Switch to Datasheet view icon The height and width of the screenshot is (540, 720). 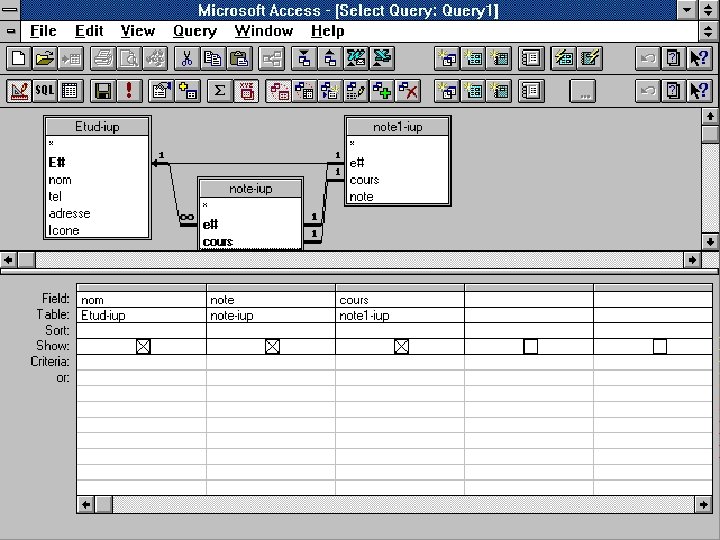tap(70, 90)
